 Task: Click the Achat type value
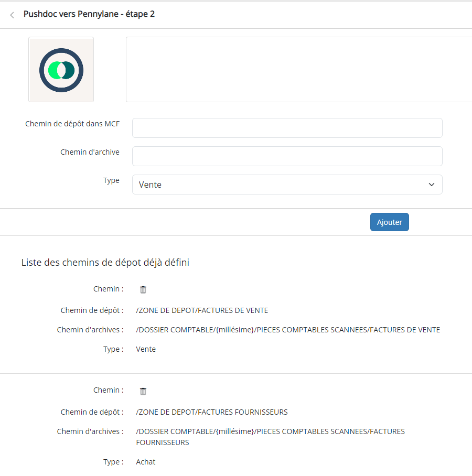click(x=146, y=462)
